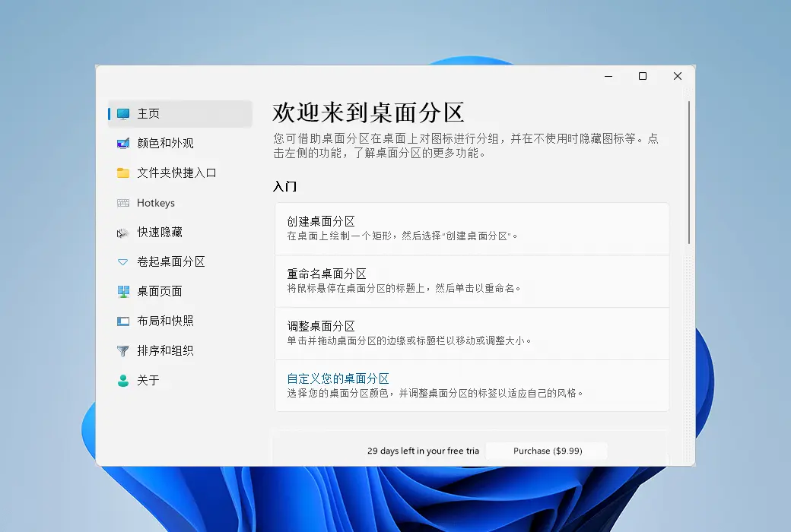791x532 pixels.
Task: Close the settings window
Action: 678,76
